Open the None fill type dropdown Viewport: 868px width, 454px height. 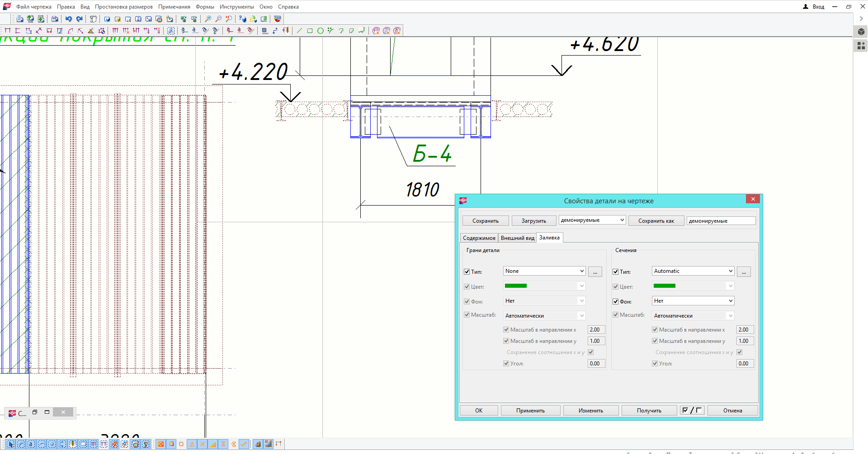tap(544, 271)
